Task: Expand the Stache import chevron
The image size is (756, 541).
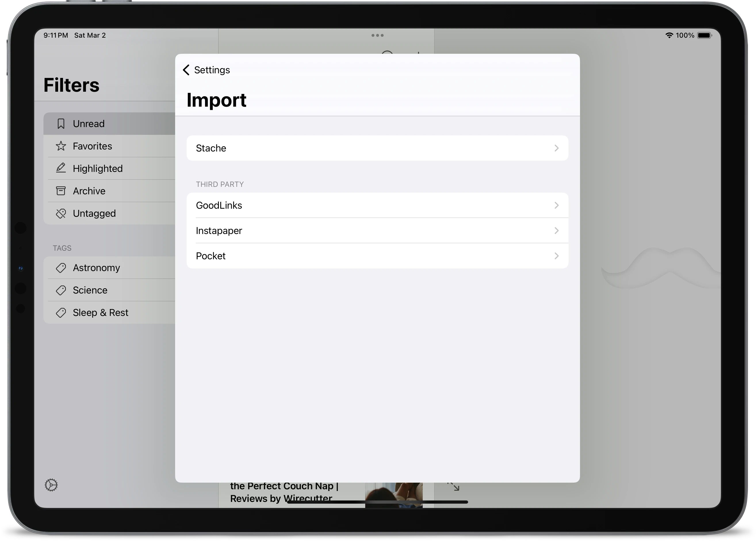Action: tap(557, 148)
